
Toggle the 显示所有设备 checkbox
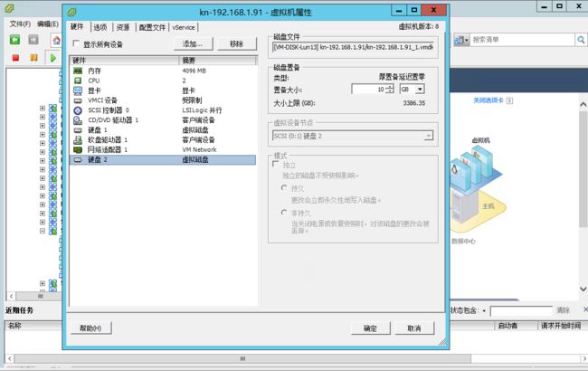click(76, 43)
